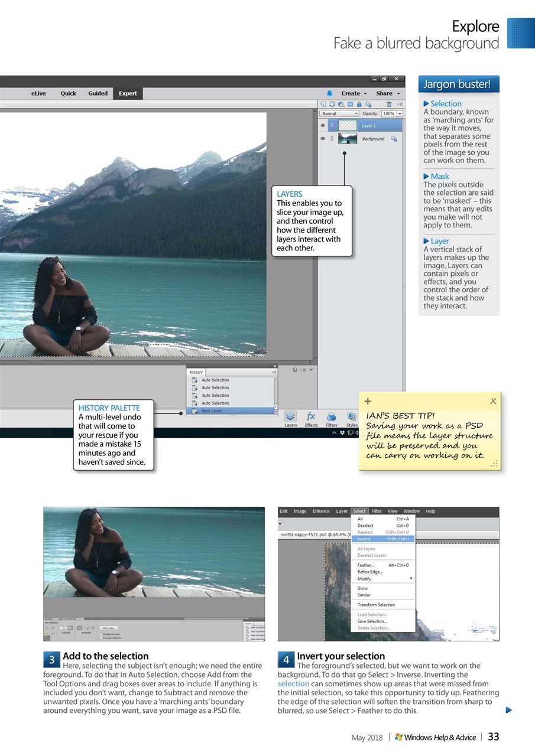Switch to the Quick tab
The height and width of the screenshot is (756, 535).
[68, 93]
